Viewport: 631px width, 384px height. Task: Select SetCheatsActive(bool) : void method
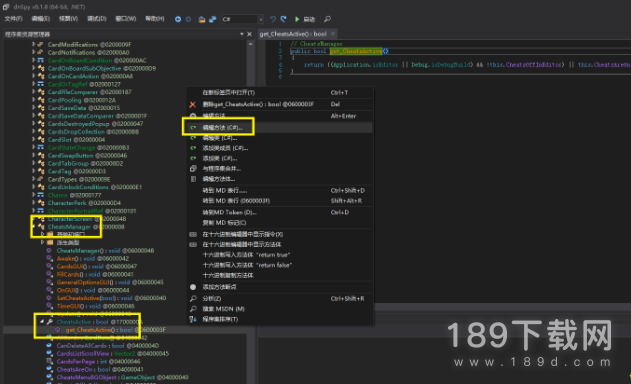click(x=111, y=298)
